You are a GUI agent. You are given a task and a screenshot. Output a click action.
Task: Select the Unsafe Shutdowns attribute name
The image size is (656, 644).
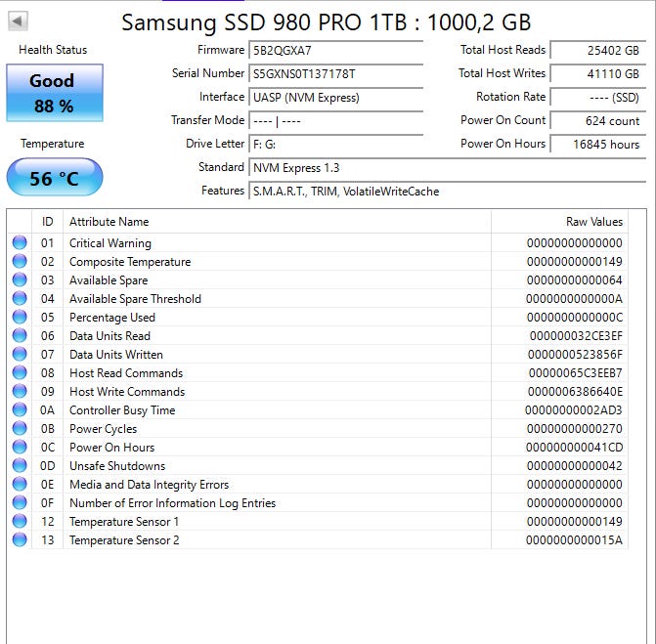[117, 465]
